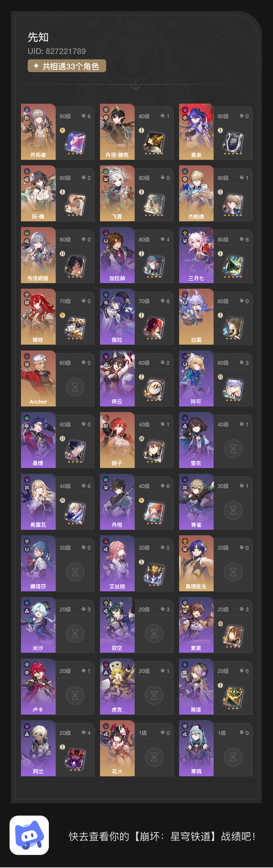Viewport: 273px width, 868px height.
Task: Open the 布洛妮娅 character card portrait
Action: point(38,255)
